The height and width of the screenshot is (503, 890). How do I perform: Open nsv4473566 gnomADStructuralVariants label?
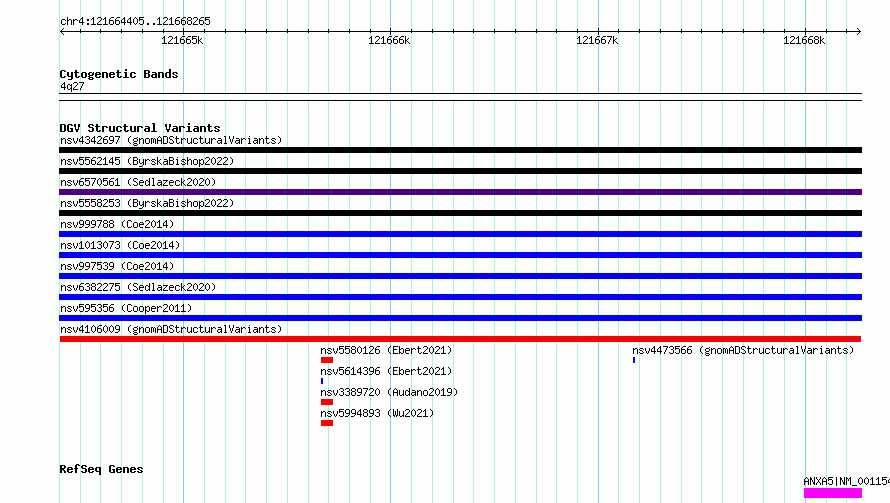point(743,350)
